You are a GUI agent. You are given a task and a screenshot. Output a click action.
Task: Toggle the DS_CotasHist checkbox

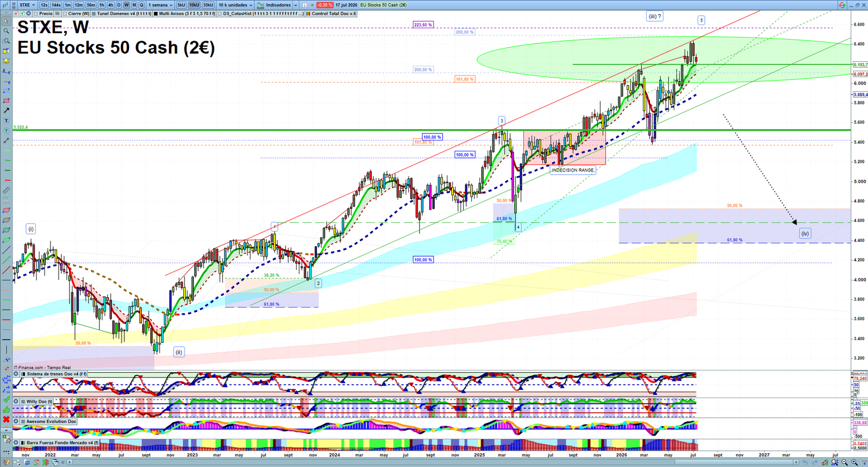coord(220,14)
